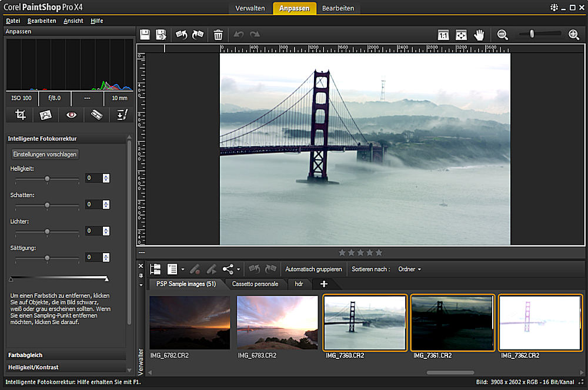588x390 pixels.
Task: Open the Ordner sort dropdown
Action: point(409,269)
